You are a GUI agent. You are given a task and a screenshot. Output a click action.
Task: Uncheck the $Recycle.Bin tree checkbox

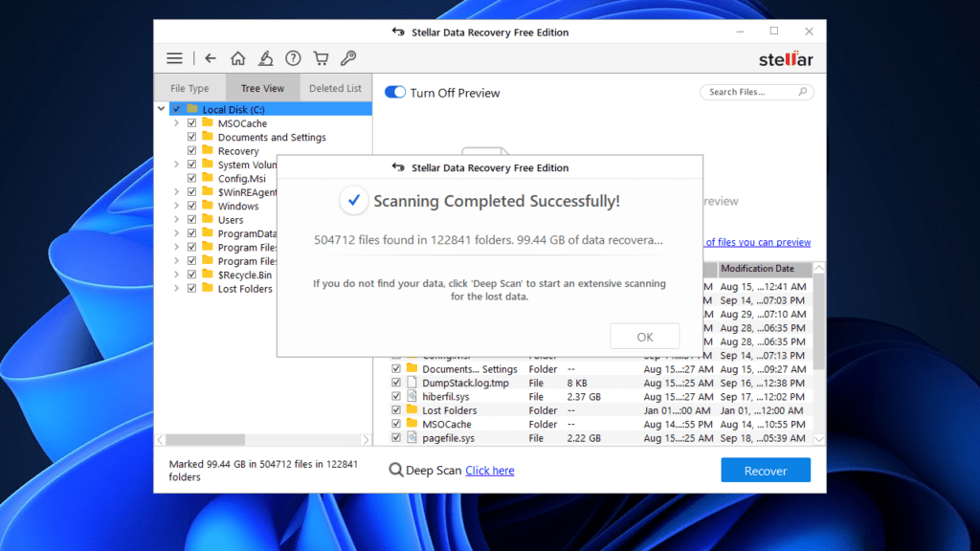point(191,275)
